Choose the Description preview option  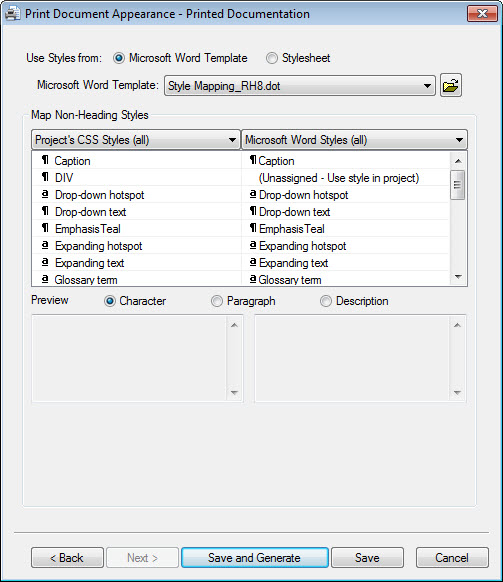[326, 301]
